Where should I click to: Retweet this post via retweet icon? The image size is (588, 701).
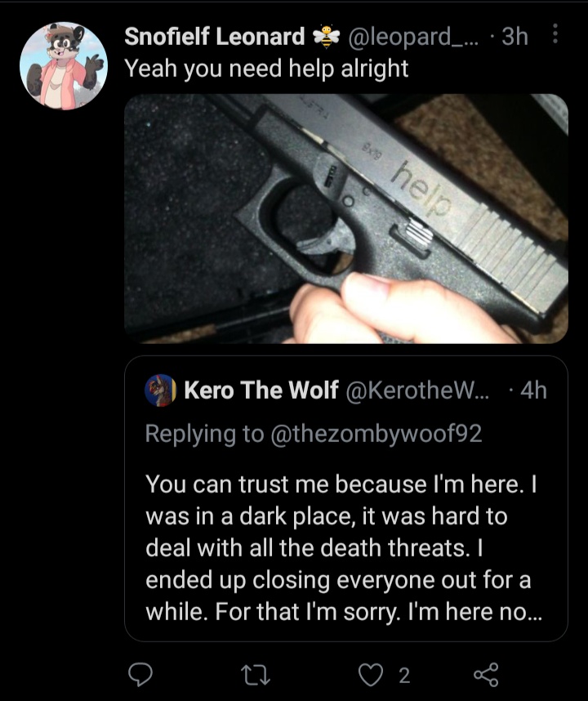[256, 675]
